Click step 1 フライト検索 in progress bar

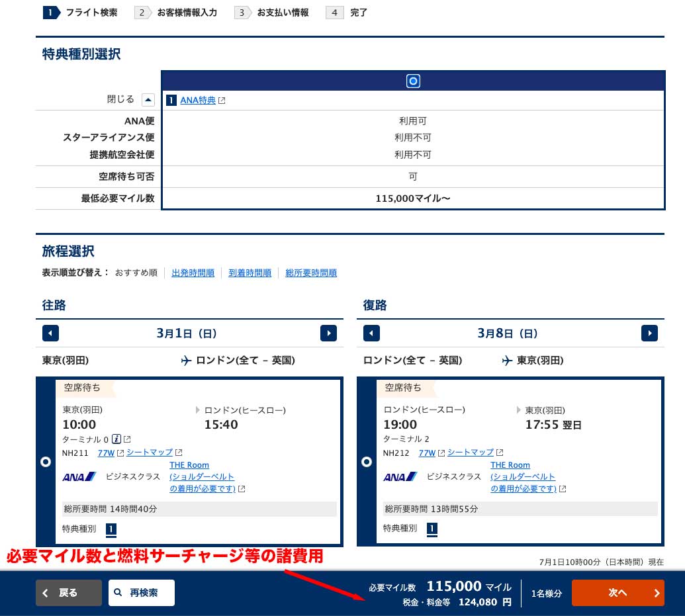tap(80, 13)
